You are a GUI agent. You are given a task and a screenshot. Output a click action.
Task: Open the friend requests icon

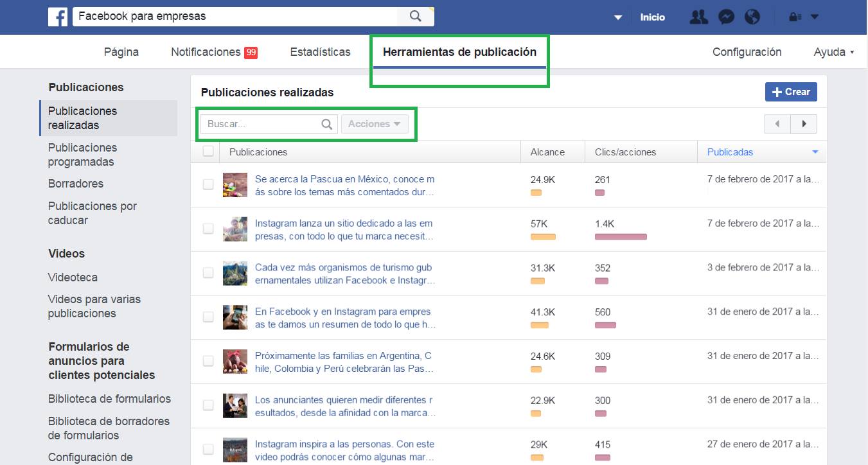pos(698,17)
